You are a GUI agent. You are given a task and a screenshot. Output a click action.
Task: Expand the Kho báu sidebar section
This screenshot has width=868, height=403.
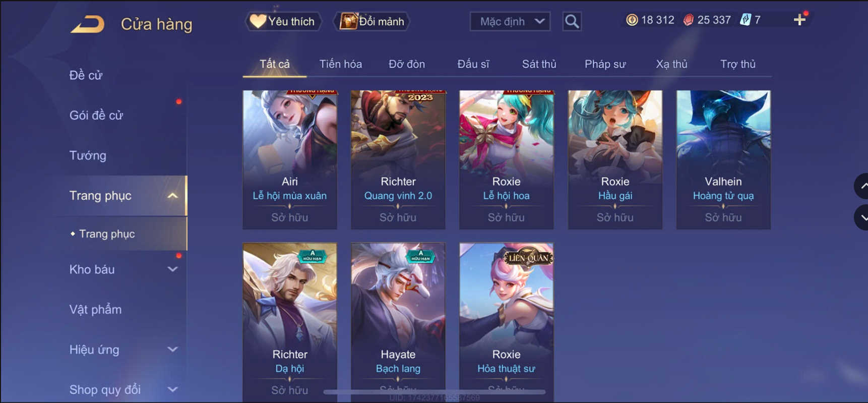(x=172, y=269)
